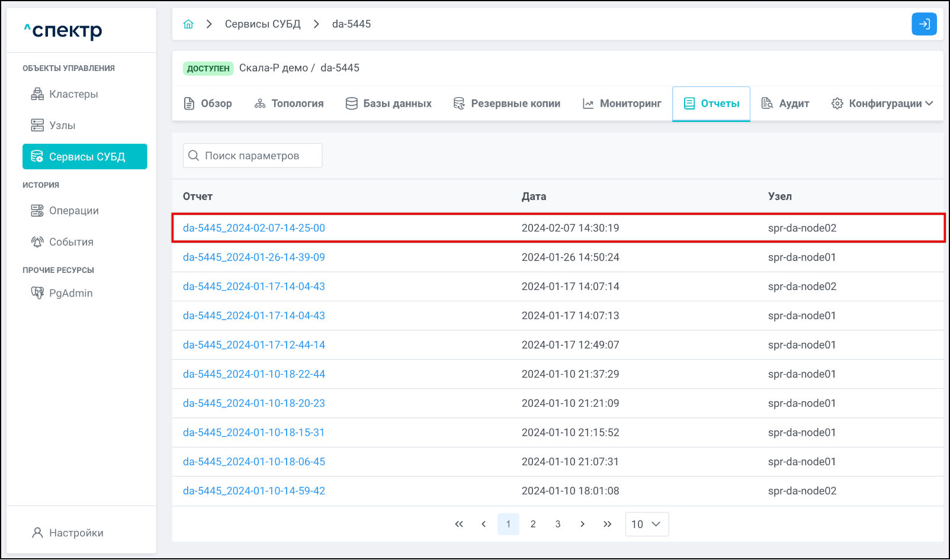Image resolution: width=950 pixels, height=560 pixels.
Task: Click the home icon in breadcrumb
Action: pyautogui.click(x=188, y=24)
